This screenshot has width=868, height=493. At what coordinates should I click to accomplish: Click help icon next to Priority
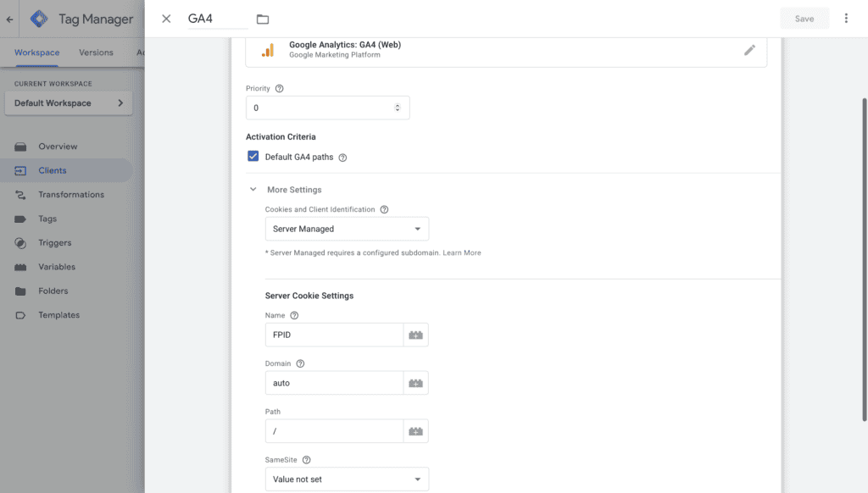point(280,88)
